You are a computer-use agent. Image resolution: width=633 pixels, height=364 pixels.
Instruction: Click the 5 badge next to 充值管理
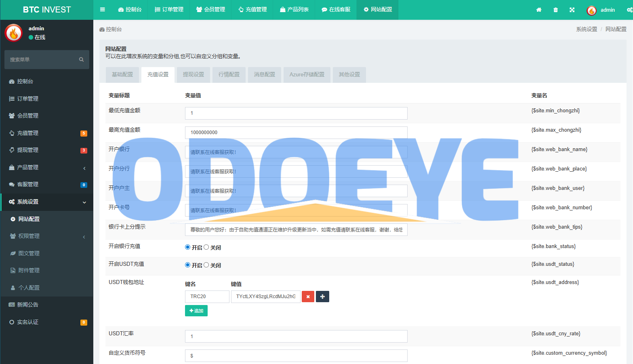pyautogui.click(x=84, y=133)
